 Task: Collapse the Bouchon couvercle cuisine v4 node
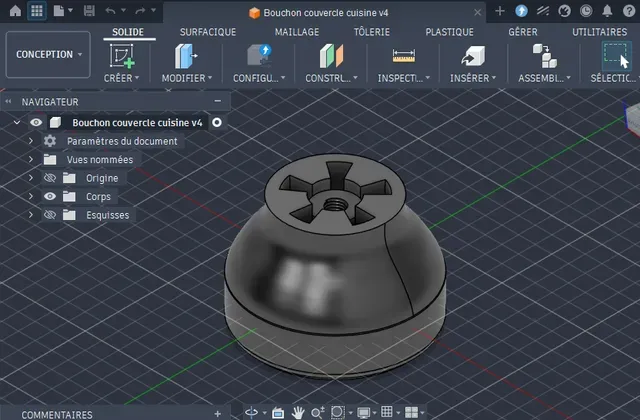click(x=17, y=122)
